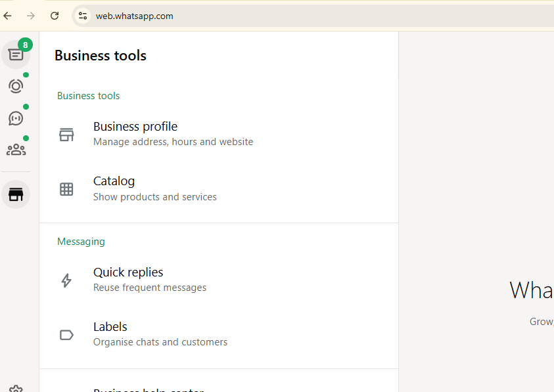Open the Catalog option
This screenshot has height=392, width=554.
tap(219, 189)
